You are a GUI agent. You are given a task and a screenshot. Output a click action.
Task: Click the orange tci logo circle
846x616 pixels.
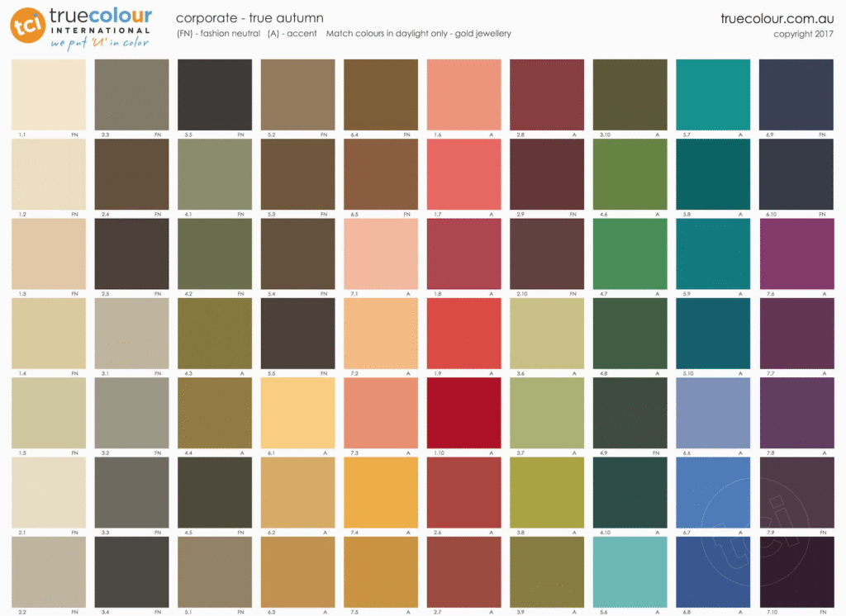27,26
